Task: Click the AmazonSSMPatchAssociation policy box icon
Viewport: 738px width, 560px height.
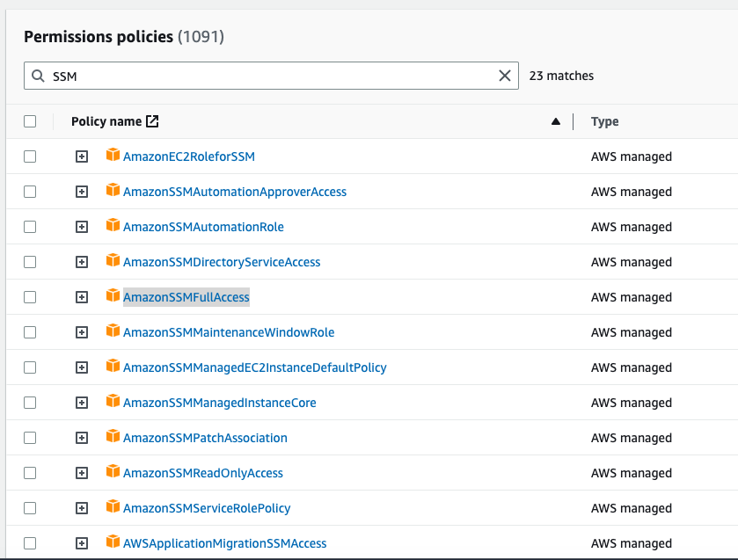Action: [113, 436]
